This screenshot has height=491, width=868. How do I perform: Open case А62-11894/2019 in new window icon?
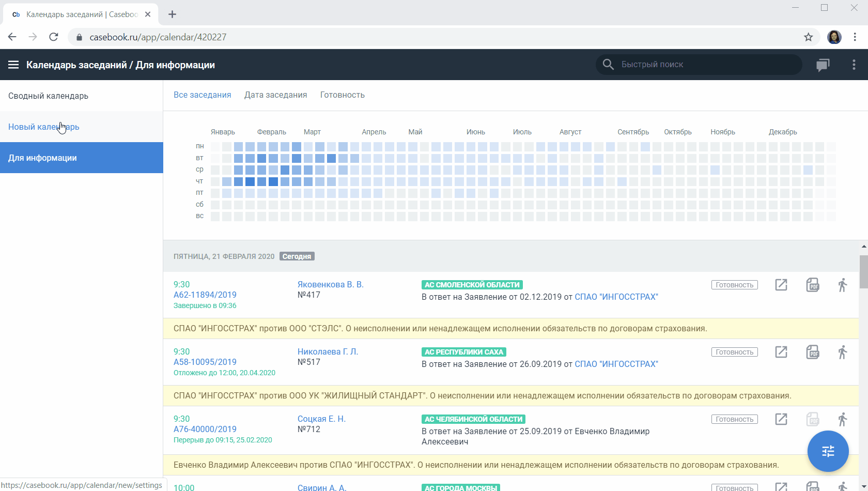781,285
